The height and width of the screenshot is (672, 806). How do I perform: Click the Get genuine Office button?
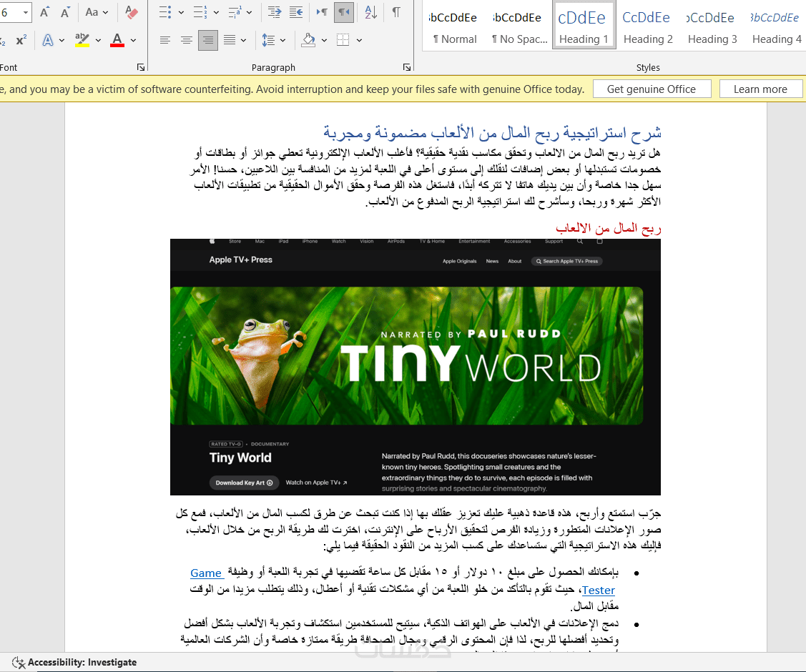point(652,89)
